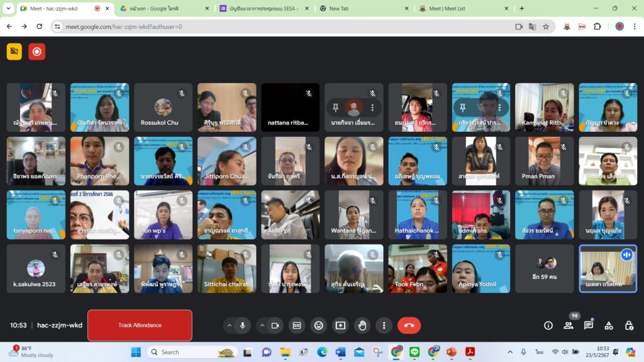Open meeting details info icon

pyautogui.click(x=548, y=326)
